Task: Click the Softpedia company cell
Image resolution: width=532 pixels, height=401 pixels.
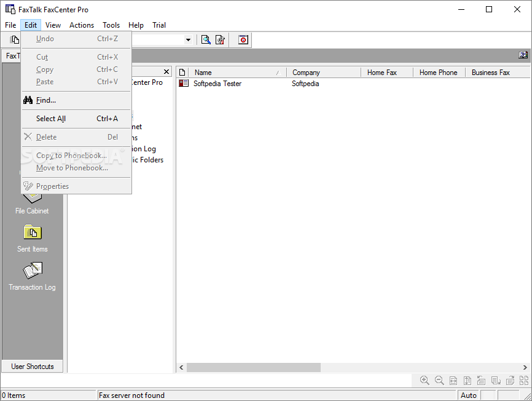Action: [x=305, y=84]
